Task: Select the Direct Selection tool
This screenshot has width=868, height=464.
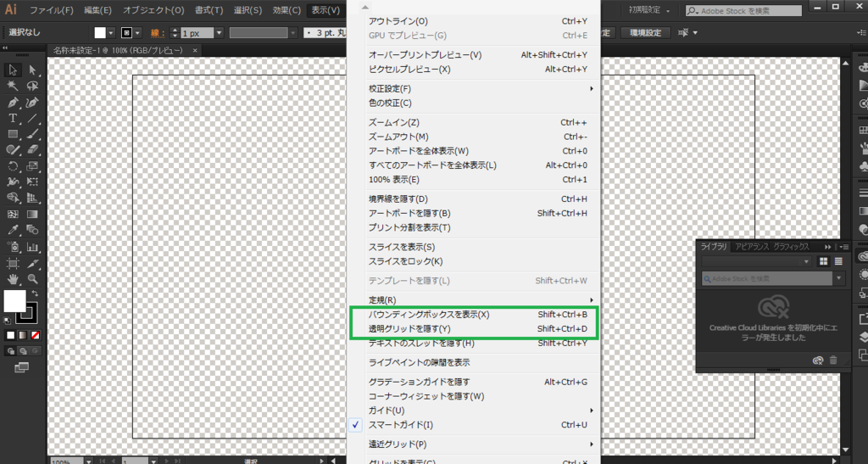Action: point(33,70)
